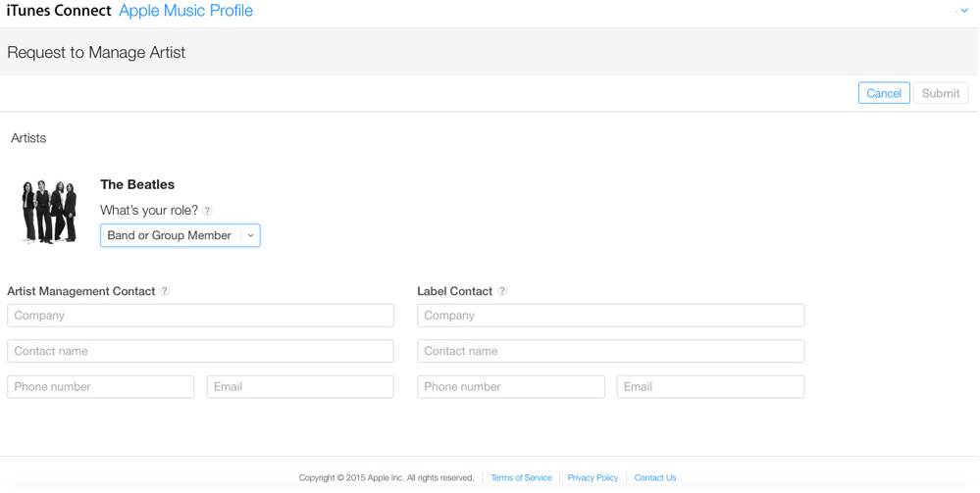Screen dimensions: 980x493
Task: Click Artist Management Phone number field
Action: click(x=100, y=387)
